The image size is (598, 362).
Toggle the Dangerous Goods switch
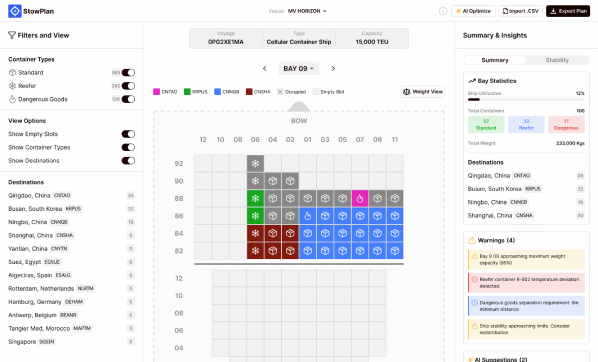point(128,99)
